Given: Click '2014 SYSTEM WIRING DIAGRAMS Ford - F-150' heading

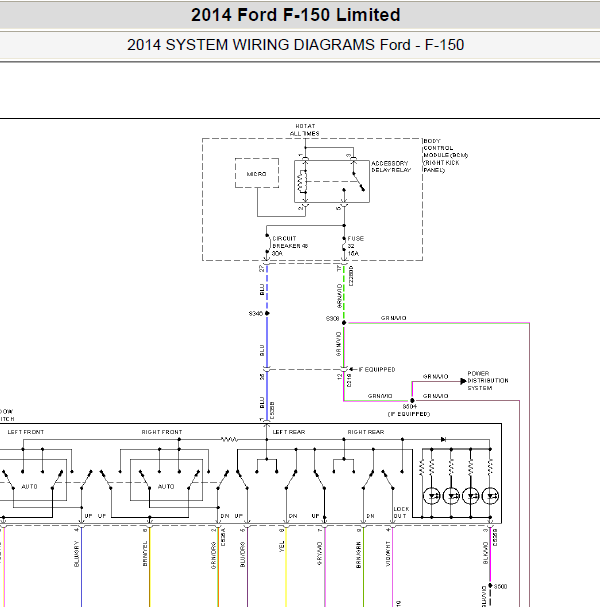Looking at the screenshot, I should [295, 45].
